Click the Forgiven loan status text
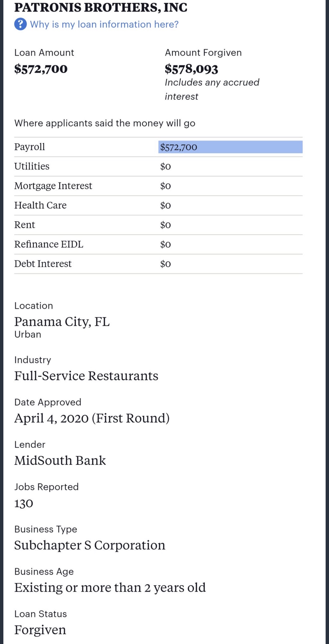This screenshot has height=644, width=329. (x=40, y=630)
